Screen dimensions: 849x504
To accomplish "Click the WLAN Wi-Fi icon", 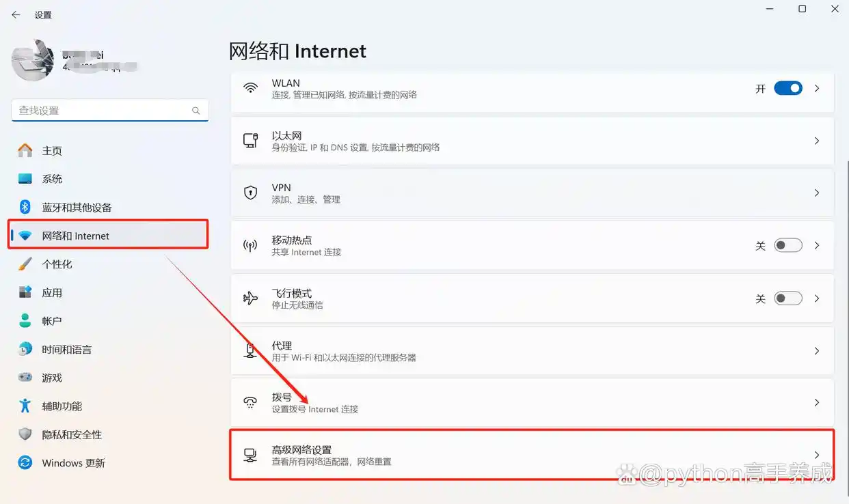I will pos(251,89).
